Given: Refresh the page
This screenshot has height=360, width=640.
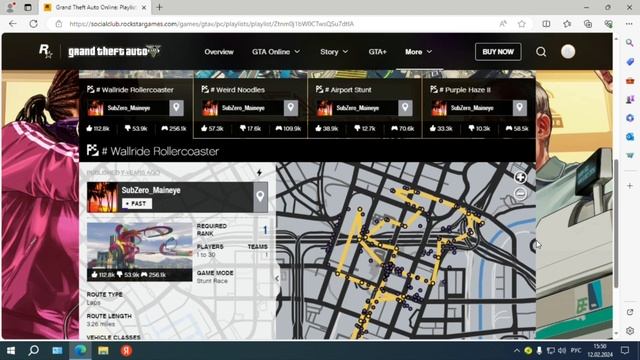Looking at the screenshot, I should pos(33,24).
